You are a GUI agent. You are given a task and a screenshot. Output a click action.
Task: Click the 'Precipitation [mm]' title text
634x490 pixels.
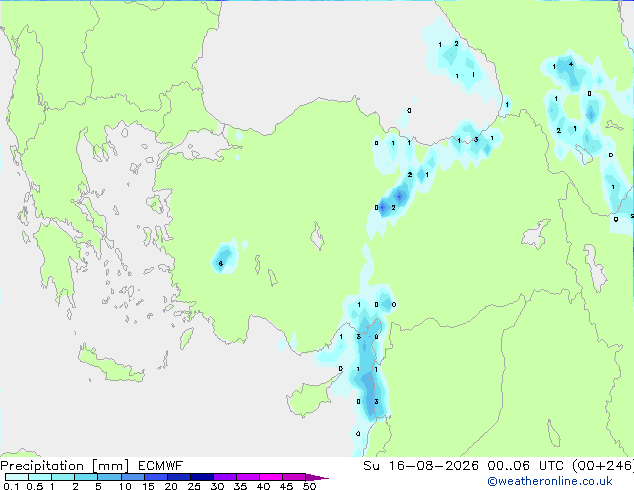(65, 466)
